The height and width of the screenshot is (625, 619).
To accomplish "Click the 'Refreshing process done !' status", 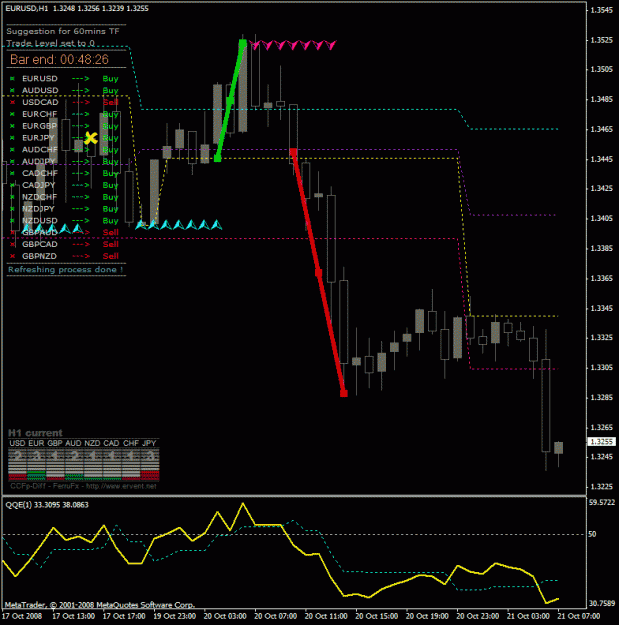I will click(x=66, y=270).
